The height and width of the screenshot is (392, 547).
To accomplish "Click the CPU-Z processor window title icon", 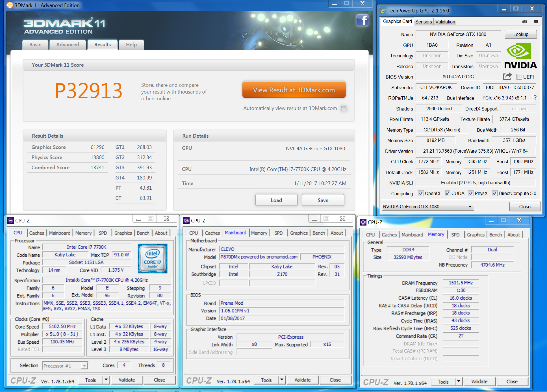I will tap(10, 220).
